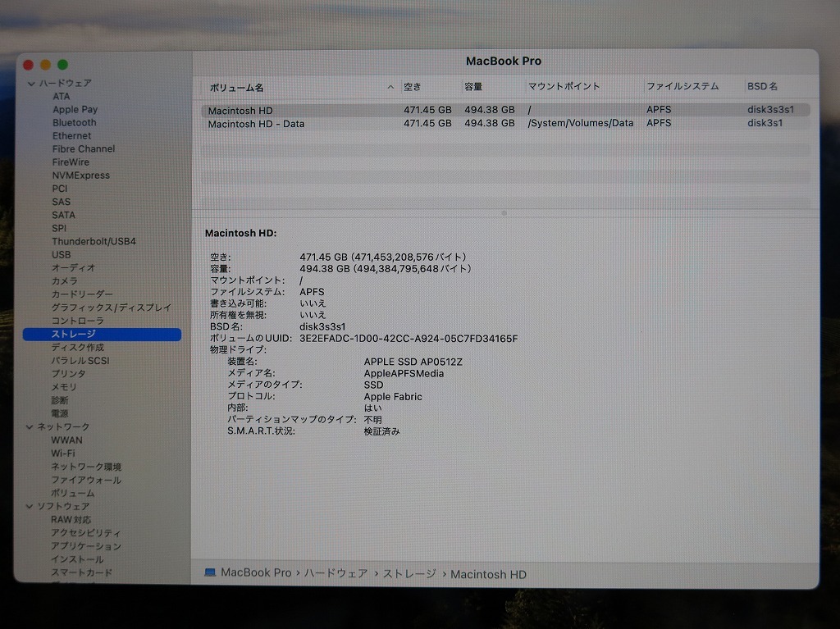Viewport: 840px width, 629px height.
Task: Click the ボリューム名 sort arrow
Action: click(390, 87)
